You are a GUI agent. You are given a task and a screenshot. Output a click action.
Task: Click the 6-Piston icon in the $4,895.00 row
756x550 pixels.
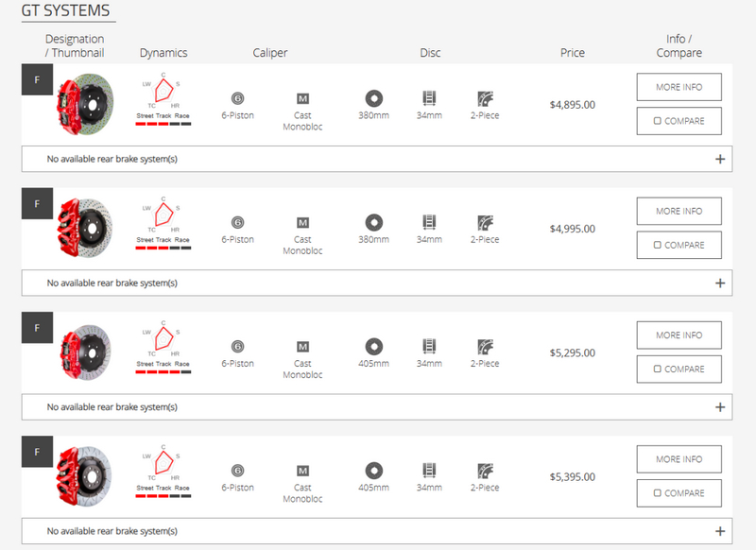237,98
